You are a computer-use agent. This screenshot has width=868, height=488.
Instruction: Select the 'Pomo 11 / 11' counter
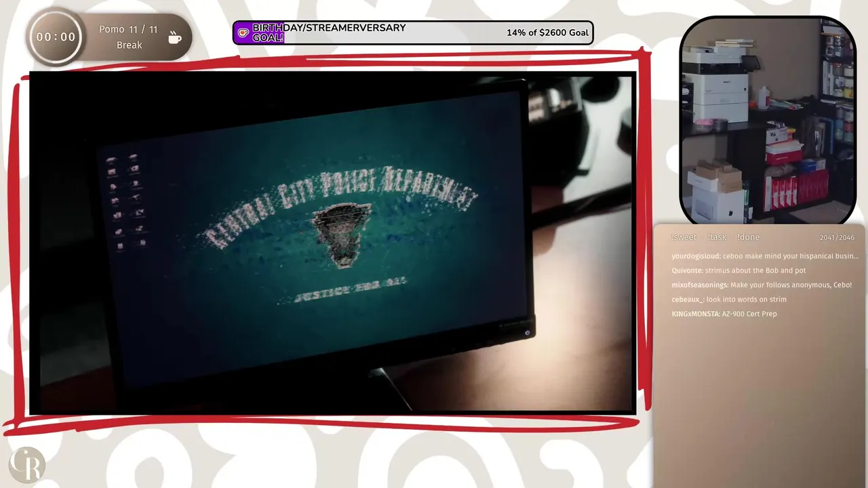coord(128,30)
